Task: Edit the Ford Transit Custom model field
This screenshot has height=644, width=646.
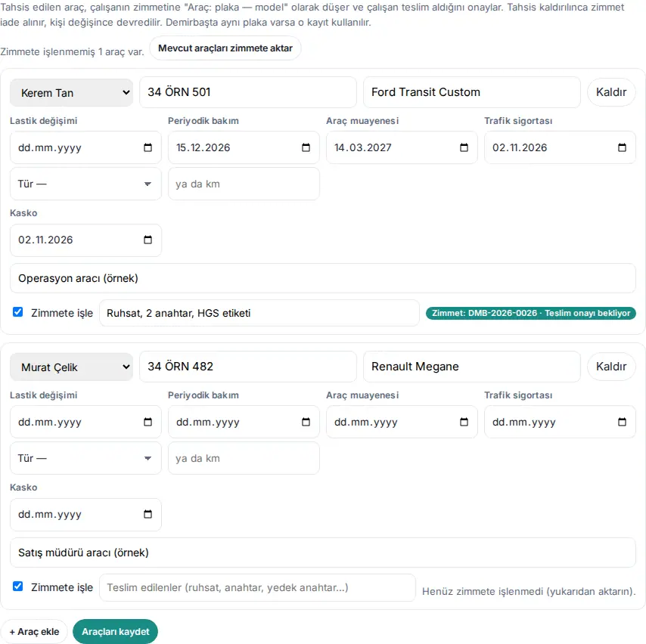Action: [x=472, y=92]
